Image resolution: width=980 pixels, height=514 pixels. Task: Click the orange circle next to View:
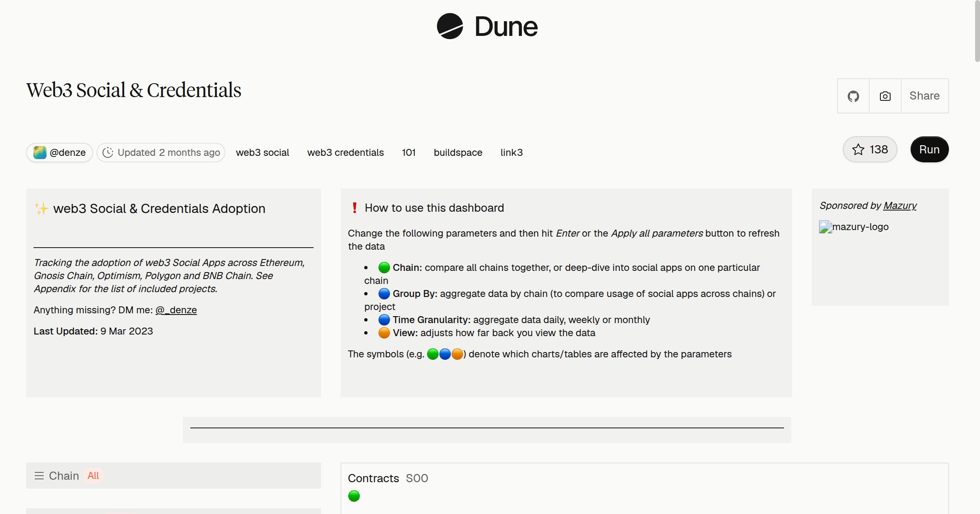(384, 333)
